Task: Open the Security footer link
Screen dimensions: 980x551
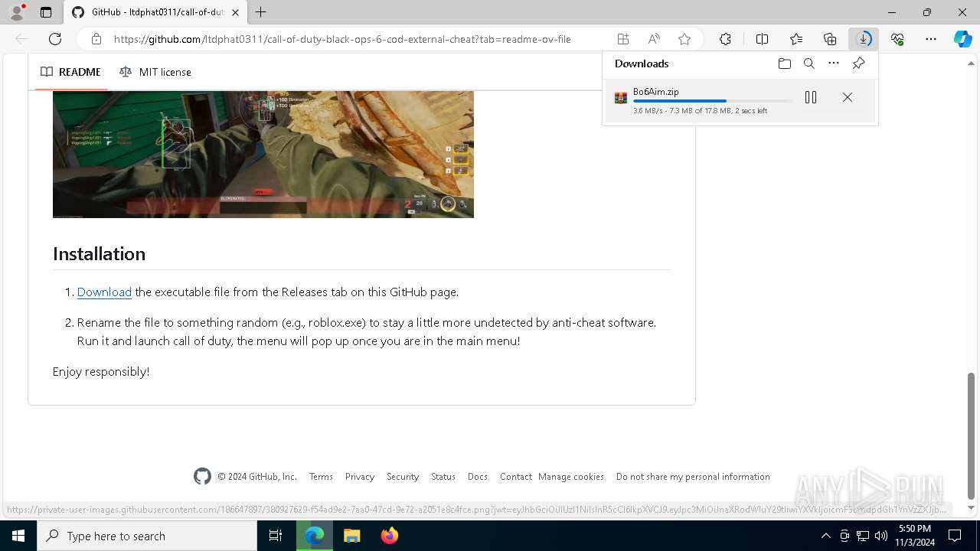Action: tap(403, 476)
